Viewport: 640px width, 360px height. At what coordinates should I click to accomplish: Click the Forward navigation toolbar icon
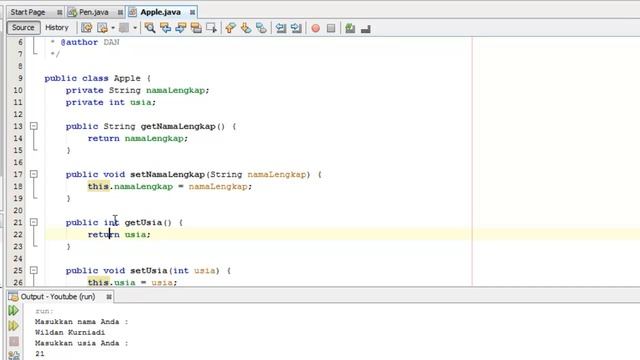(x=102, y=28)
